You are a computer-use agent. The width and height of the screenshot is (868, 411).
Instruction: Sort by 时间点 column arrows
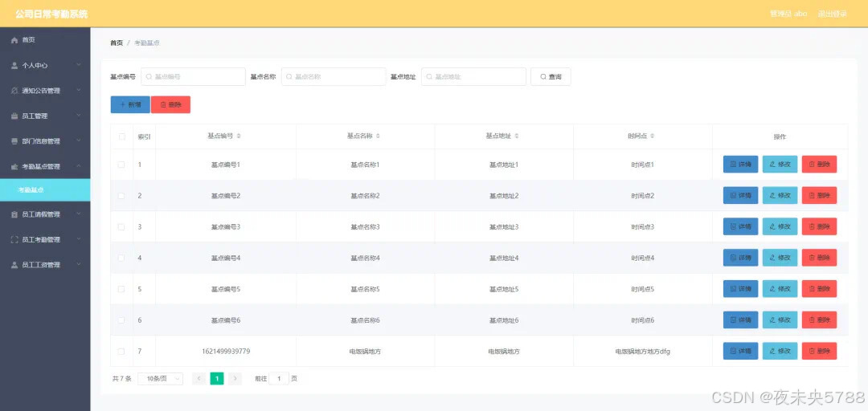coord(652,136)
